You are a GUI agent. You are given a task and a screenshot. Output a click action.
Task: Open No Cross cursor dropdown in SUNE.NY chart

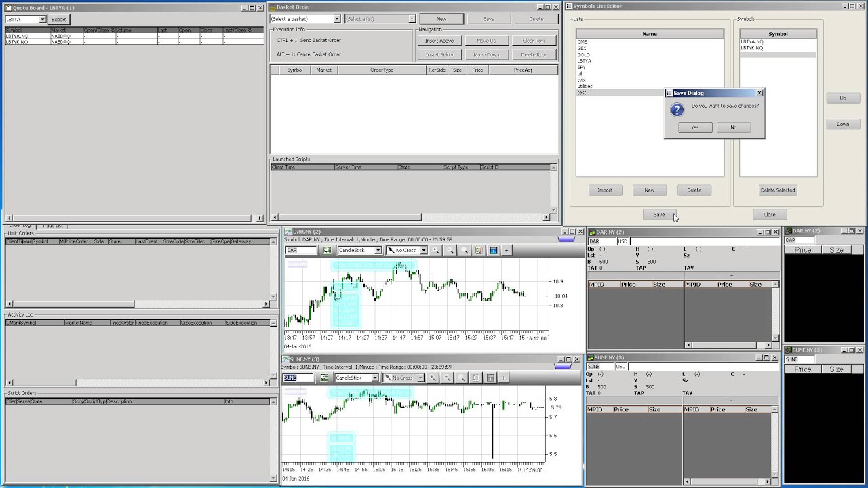[420, 378]
